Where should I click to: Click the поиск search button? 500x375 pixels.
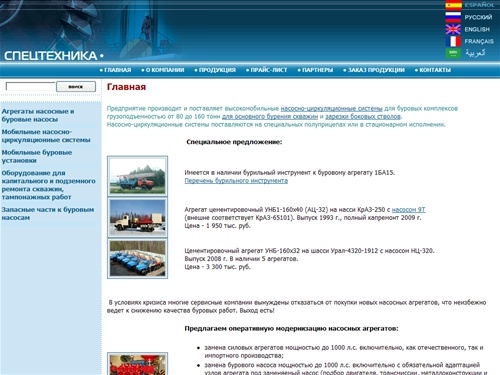pos(76,87)
